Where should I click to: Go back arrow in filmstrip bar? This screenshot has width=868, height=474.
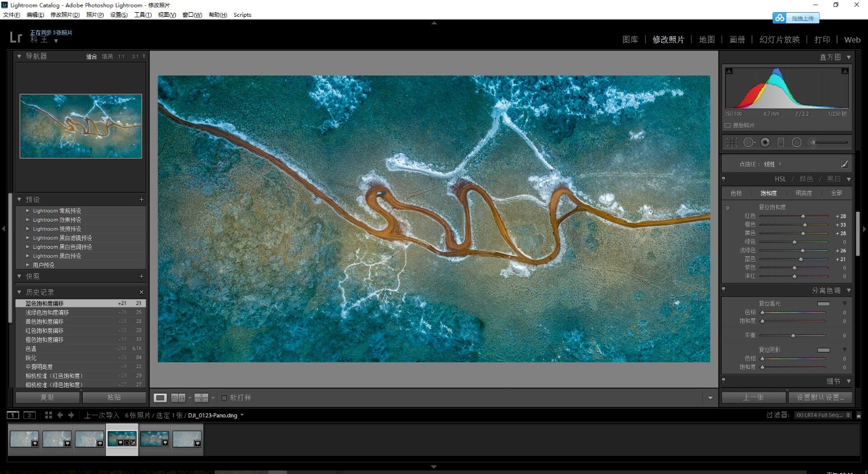[60, 415]
